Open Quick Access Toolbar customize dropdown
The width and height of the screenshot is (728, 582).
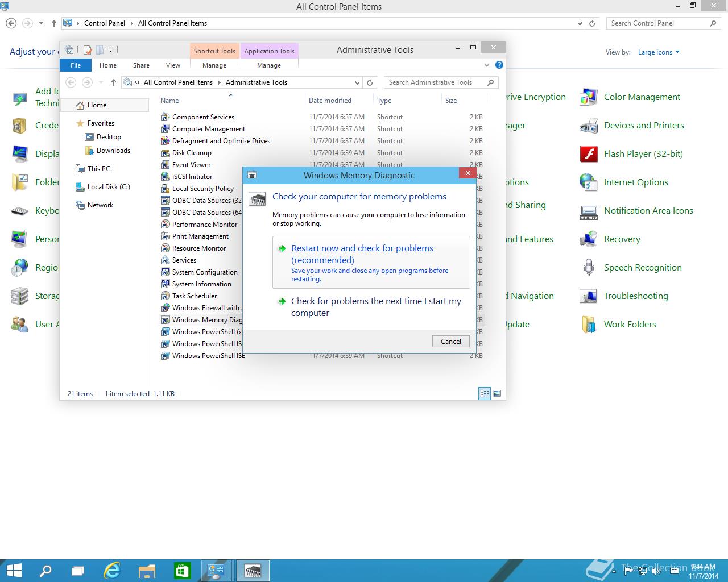pos(110,50)
